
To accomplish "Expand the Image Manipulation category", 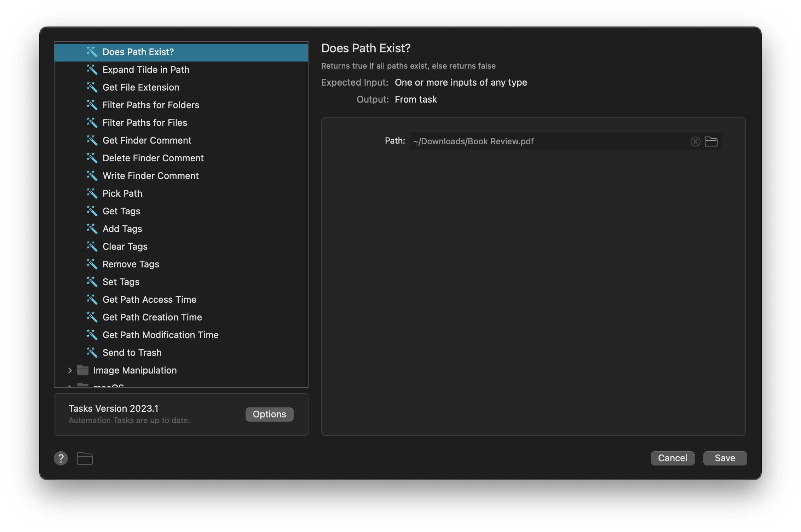I will (69, 370).
